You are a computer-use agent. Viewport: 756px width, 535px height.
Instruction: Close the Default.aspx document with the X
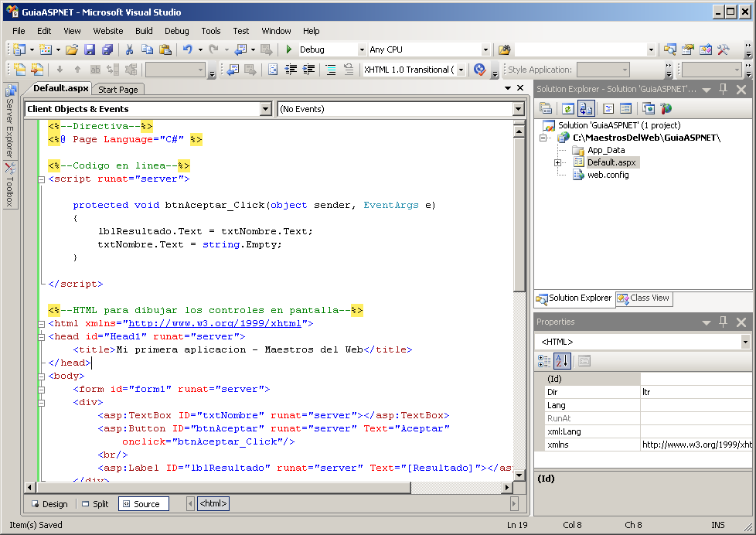(x=520, y=88)
